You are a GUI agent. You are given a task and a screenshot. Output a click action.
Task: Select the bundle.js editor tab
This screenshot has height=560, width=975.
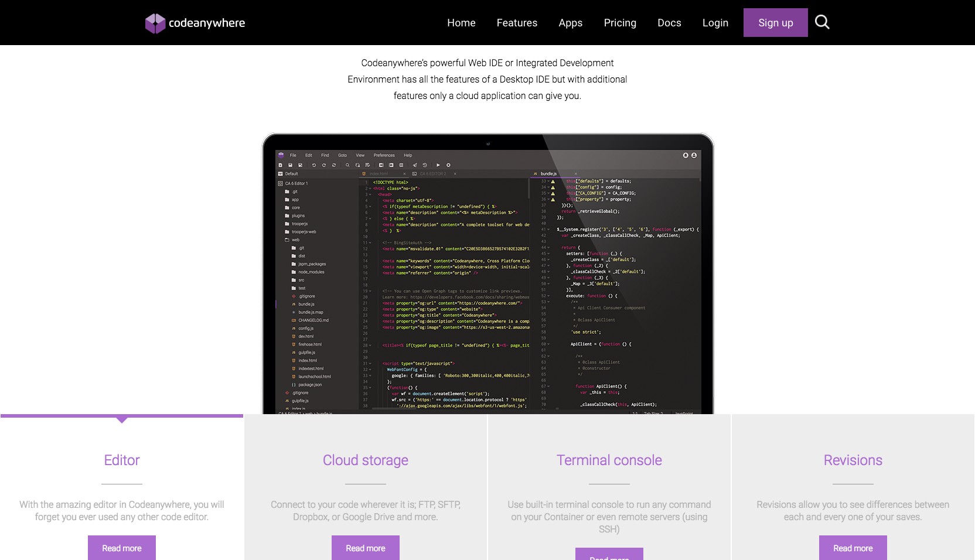[548, 174]
